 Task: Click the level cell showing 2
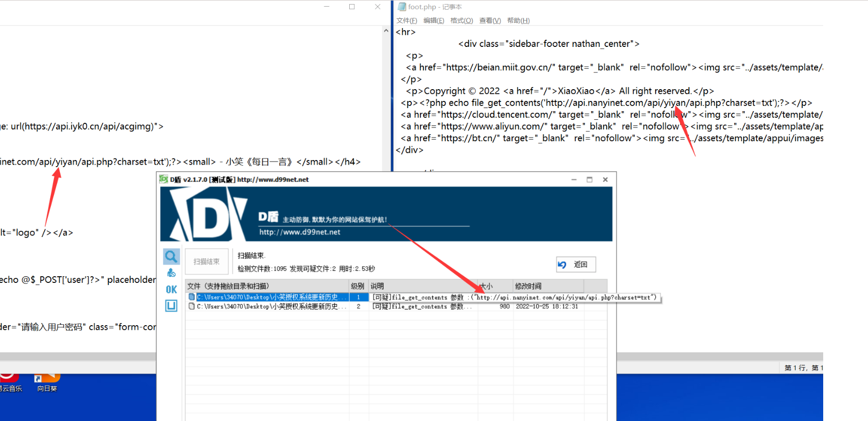(358, 306)
